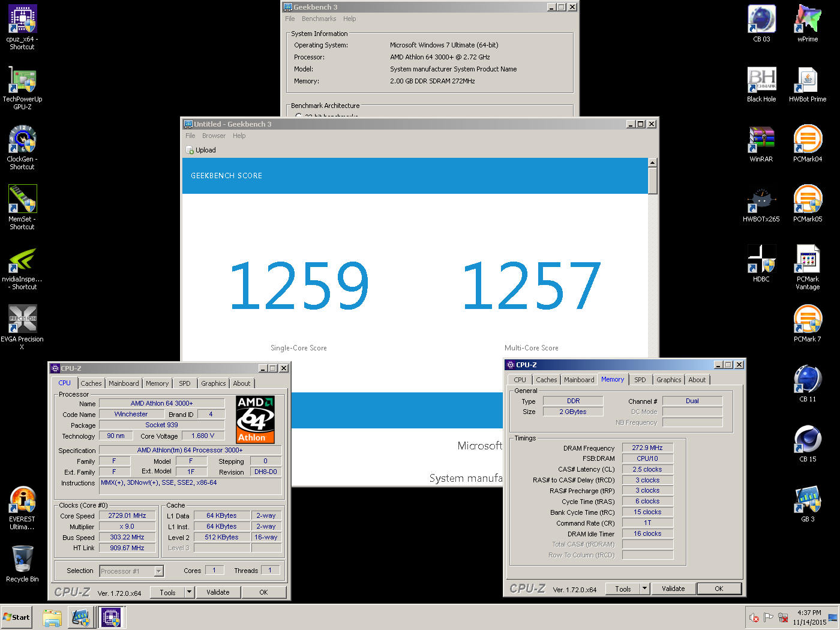Click Validate in the Memory CPU-Z window

[x=673, y=589]
